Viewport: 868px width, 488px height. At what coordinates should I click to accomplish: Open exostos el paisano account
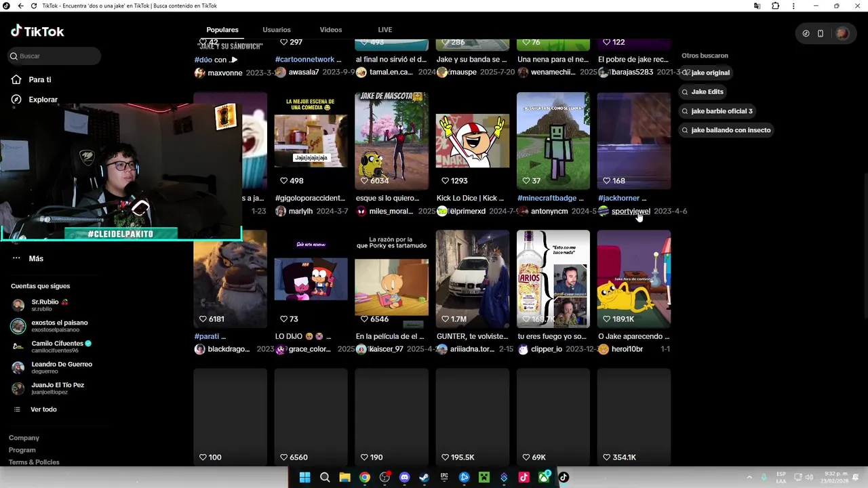50,326
